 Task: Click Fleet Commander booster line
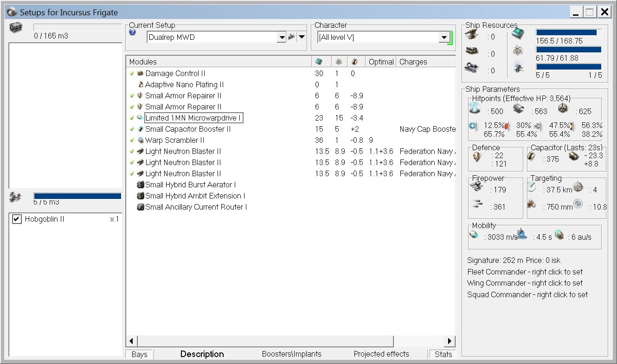pos(525,272)
